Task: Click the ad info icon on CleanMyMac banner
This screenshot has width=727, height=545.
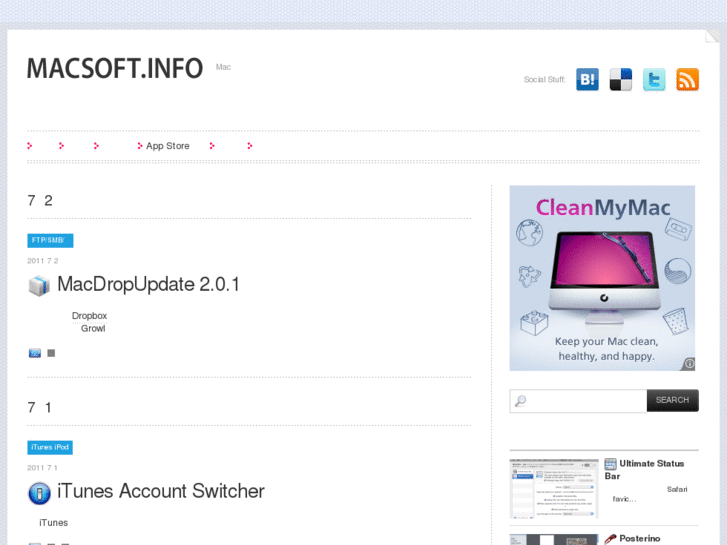Action: pos(689,364)
